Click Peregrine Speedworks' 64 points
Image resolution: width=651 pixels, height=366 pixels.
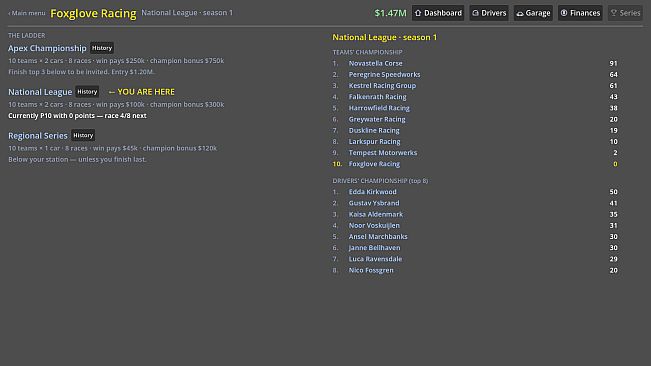(613, 74)
